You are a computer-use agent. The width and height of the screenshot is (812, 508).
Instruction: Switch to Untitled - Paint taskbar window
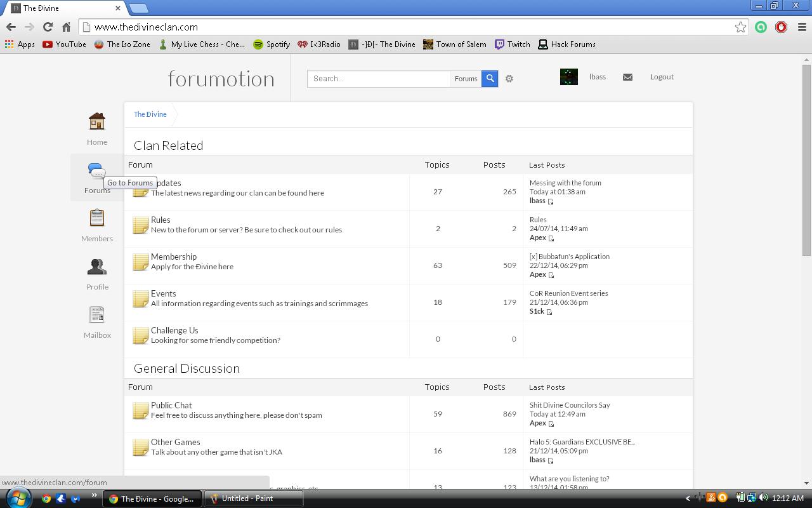(254, 498)
